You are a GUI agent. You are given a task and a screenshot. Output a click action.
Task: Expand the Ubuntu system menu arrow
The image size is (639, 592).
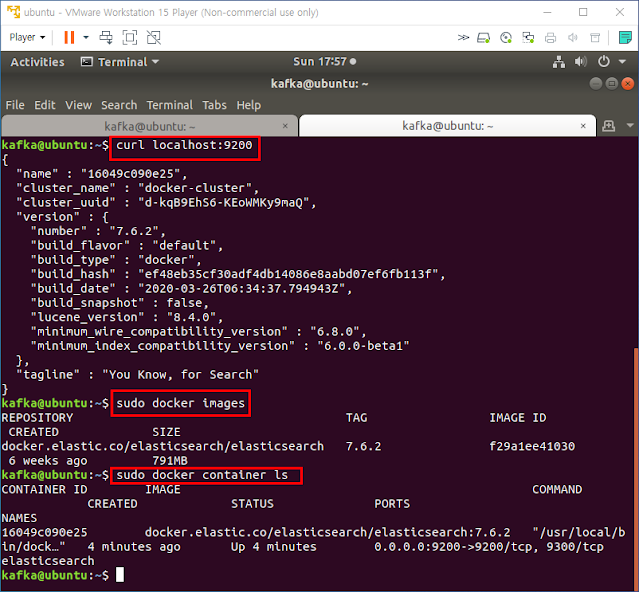tap(622, 62)
